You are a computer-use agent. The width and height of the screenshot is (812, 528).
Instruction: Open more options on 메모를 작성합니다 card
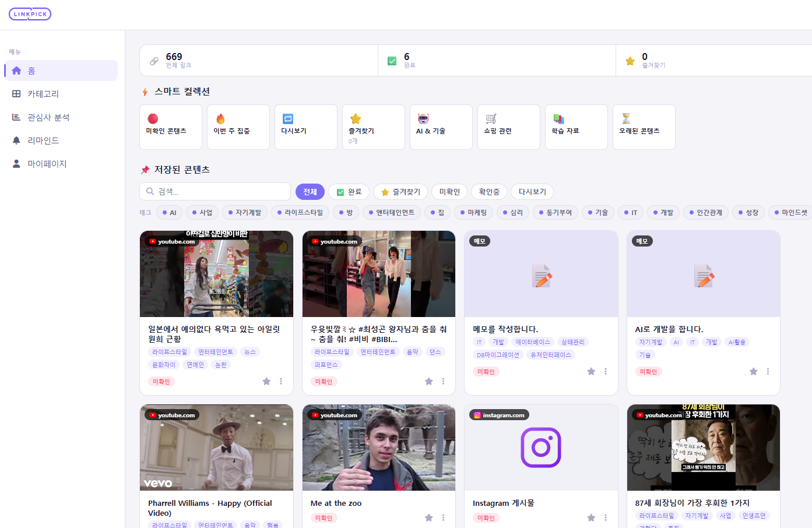[x=606, y=371]
